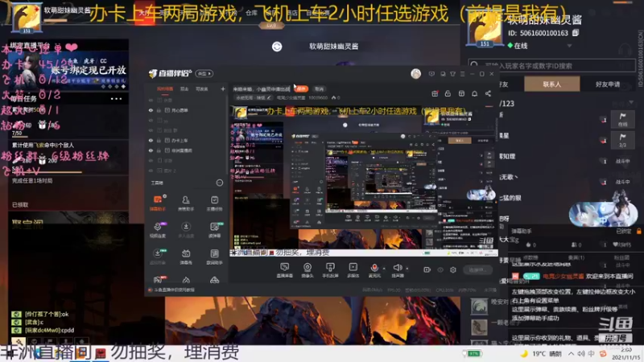Image resolution: width=644 pixels, height=362 pixels.
Task: Add phone screen cast source
Action: (x=330, y=269)
